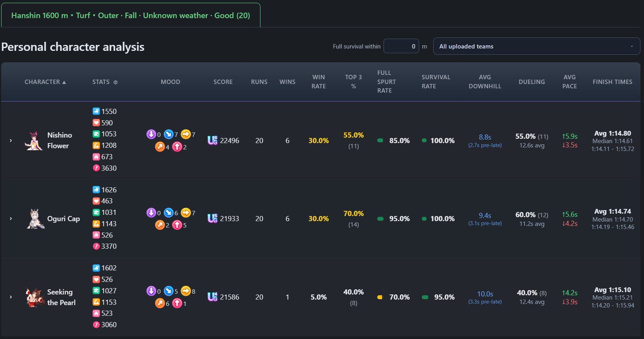Click Oguri Cap's skill points icon (3370)

tap(96, 246)
